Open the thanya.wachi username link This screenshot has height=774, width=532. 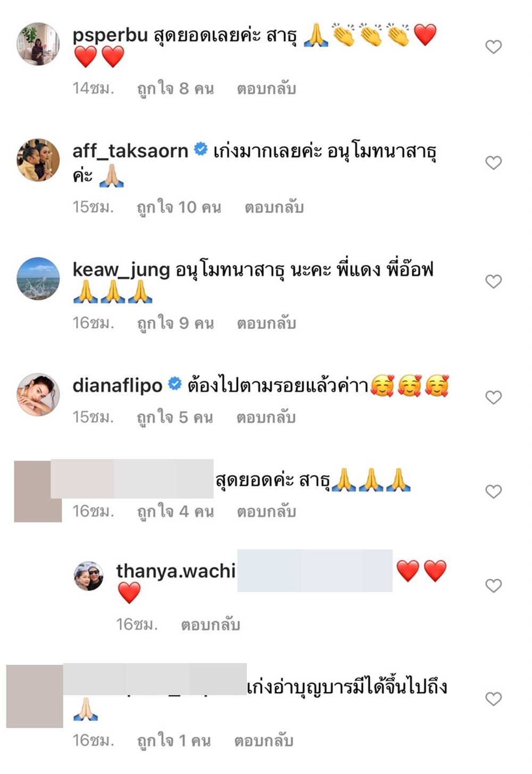coord(176,571)
